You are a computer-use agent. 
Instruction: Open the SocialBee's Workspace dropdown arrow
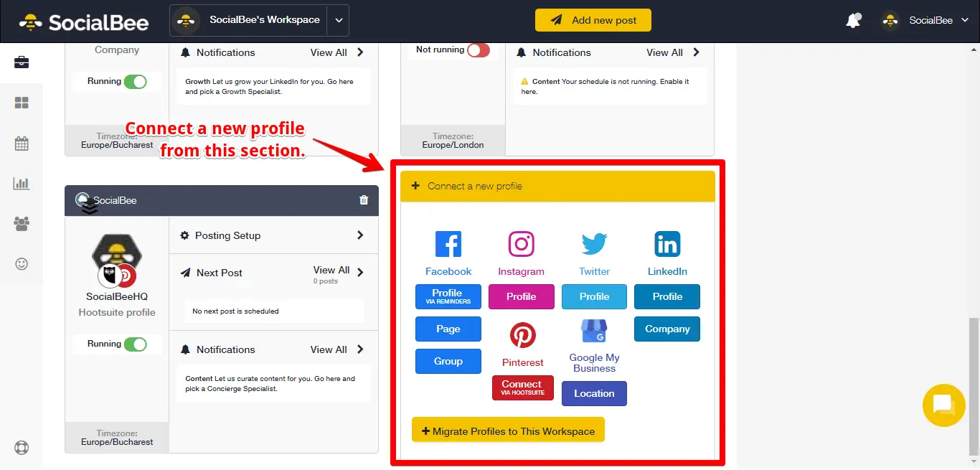tap(339, 21)
